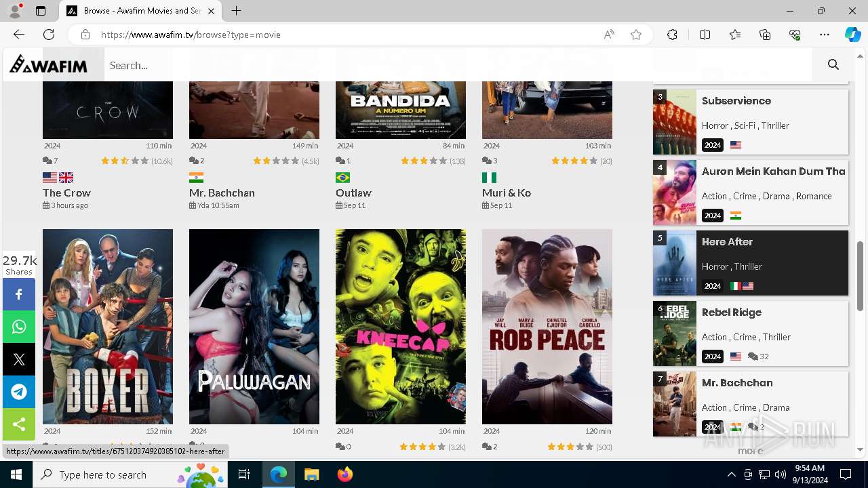Open the notification center
The height and width of the screenshot is (488, 868).
[x=846, y=474]
